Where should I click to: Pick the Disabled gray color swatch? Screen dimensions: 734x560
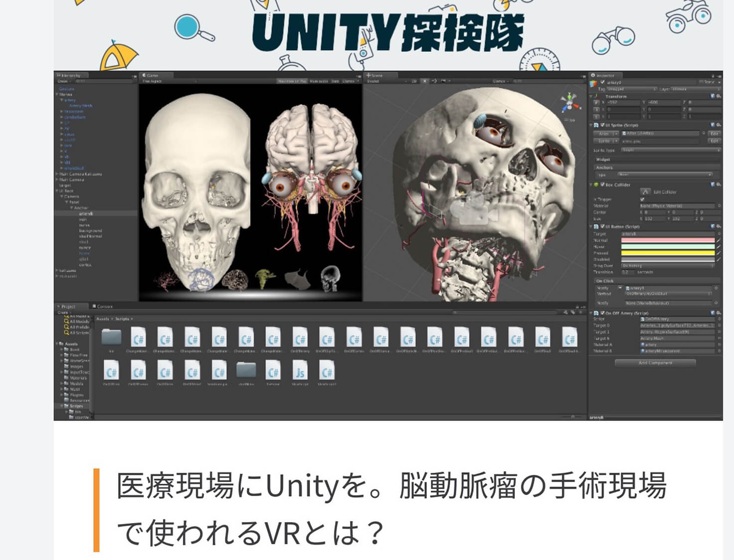click(x=668, y=259)
